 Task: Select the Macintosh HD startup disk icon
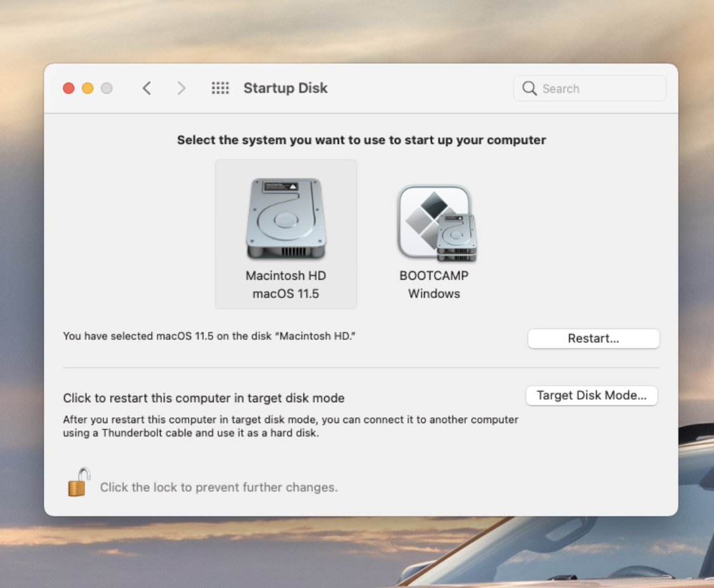(286, 219)
